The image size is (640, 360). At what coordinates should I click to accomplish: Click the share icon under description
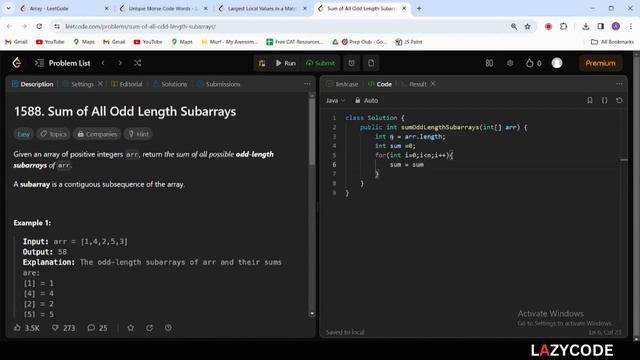(x=149, y=328)
